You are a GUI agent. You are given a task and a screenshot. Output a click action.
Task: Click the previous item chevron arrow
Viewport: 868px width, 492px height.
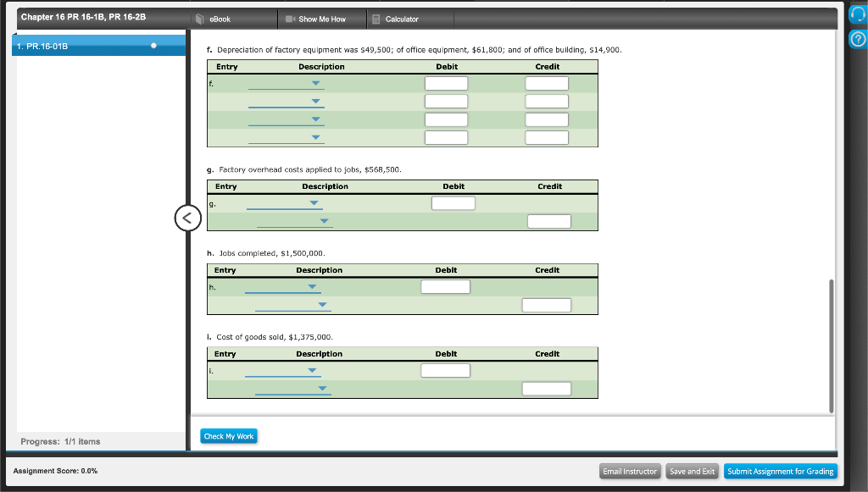tap(187, 218)
